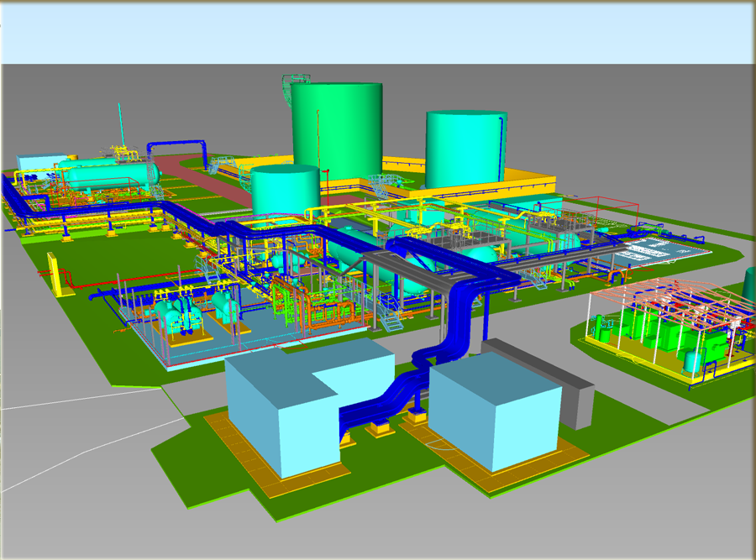This screenshot has height=560, width=756.
Task: Click the long horizontal cyan vessel at left
Action: 113,175
